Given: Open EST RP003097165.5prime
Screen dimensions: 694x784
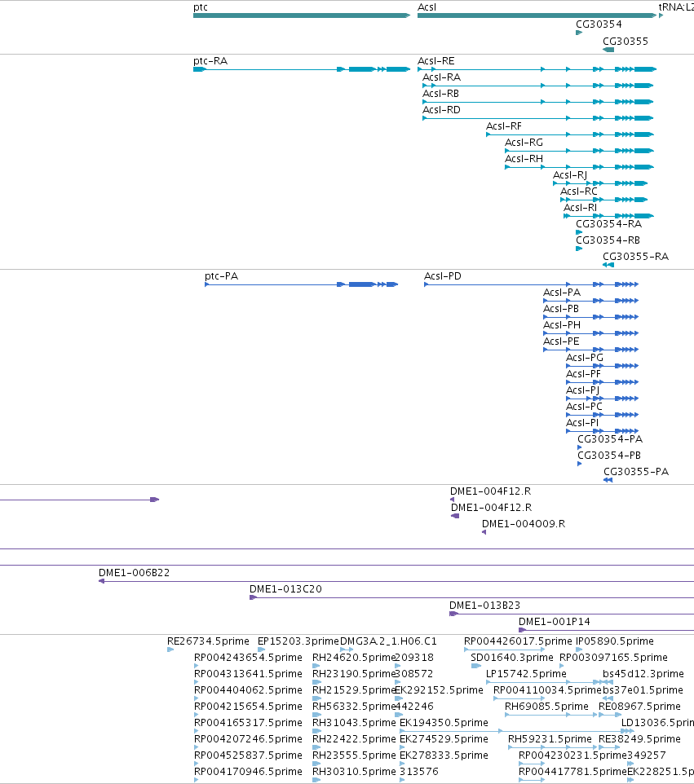Looking at the screenshot, I should click(613, 658).
